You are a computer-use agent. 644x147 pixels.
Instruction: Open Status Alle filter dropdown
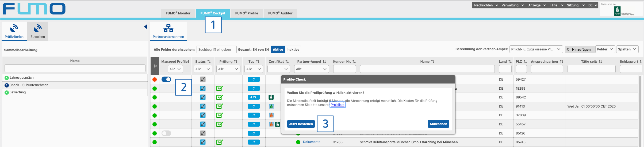pyautogui.click(x=203, y=69)
